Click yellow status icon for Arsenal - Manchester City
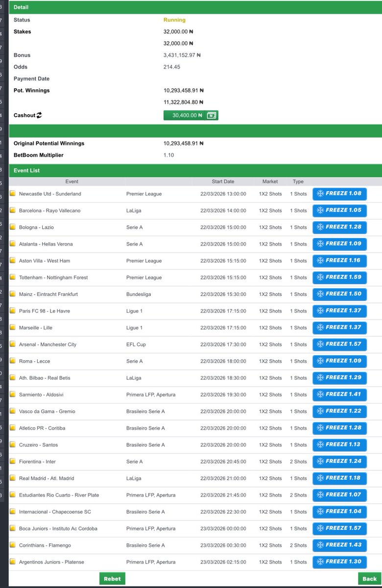The height and width of the screenshot is (588, 382). (x=13, y=344)
